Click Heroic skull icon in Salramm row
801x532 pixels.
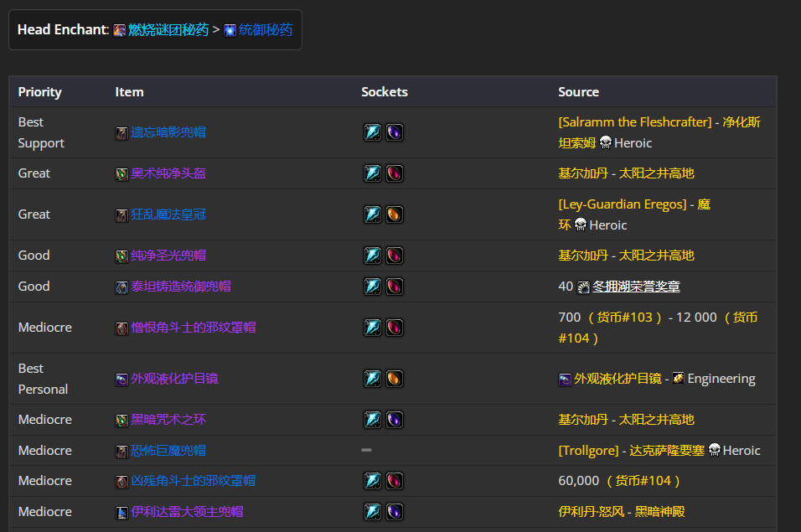(605, 142)
